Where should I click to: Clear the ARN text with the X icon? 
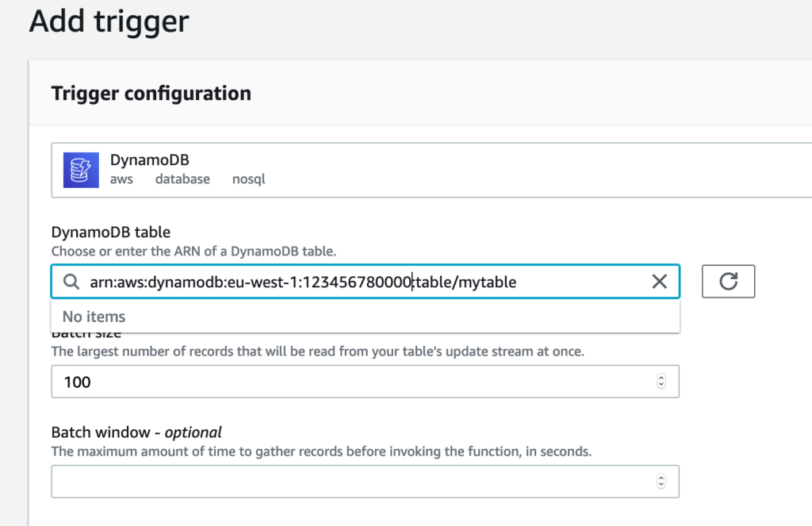pyautogui.click(x=659, y=282)
